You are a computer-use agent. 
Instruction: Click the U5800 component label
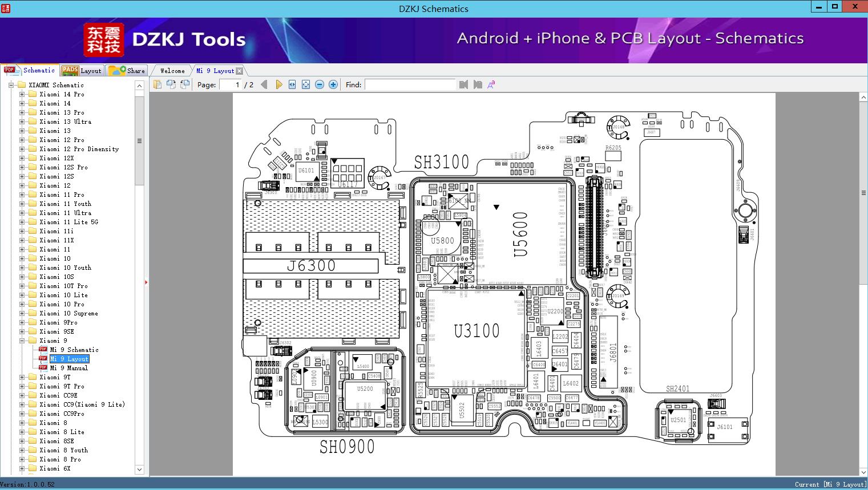[x=442, y=241]
